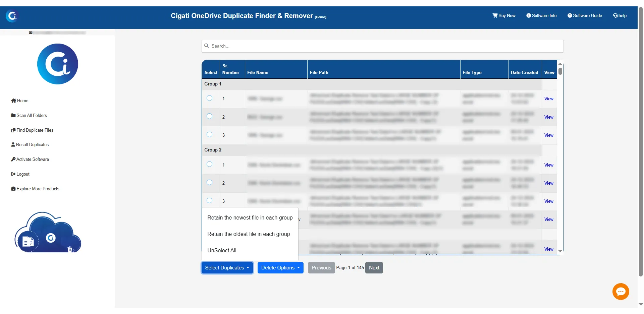The image size is (644, 314).
Task: Focus the Search input field
Action: pos(382,46)
